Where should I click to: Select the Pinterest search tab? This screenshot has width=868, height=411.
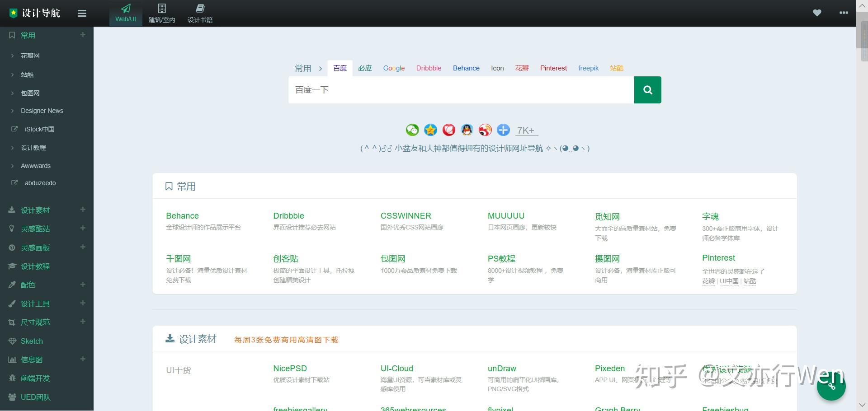553,68
